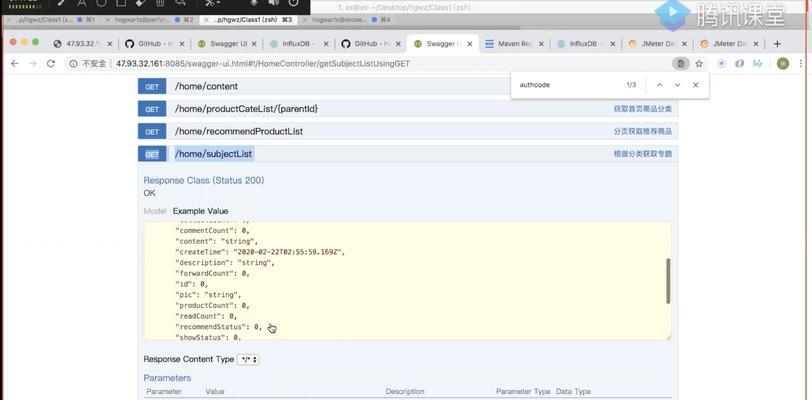This screenshot has height=400, width=812.
Task: Reload the page with the refresh icon
Action: pyautogui.click(x=51, y=64)
